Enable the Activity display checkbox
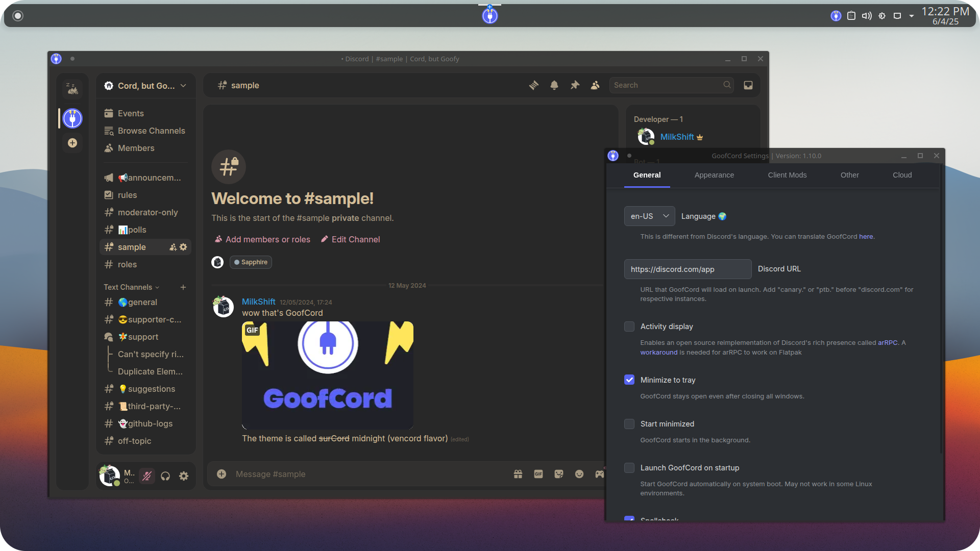This screenshot has width=980, height=551. tap(629, 327)
